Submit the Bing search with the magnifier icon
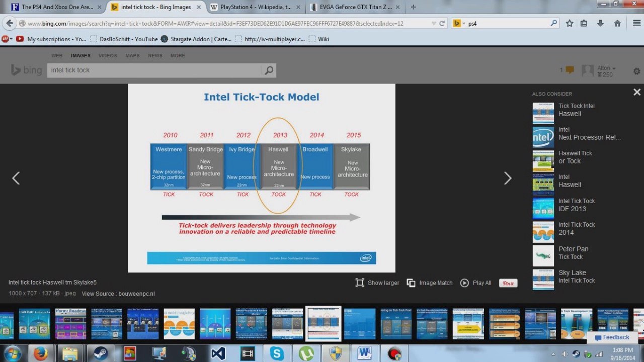The image size is (644, 362). (269, 70)
